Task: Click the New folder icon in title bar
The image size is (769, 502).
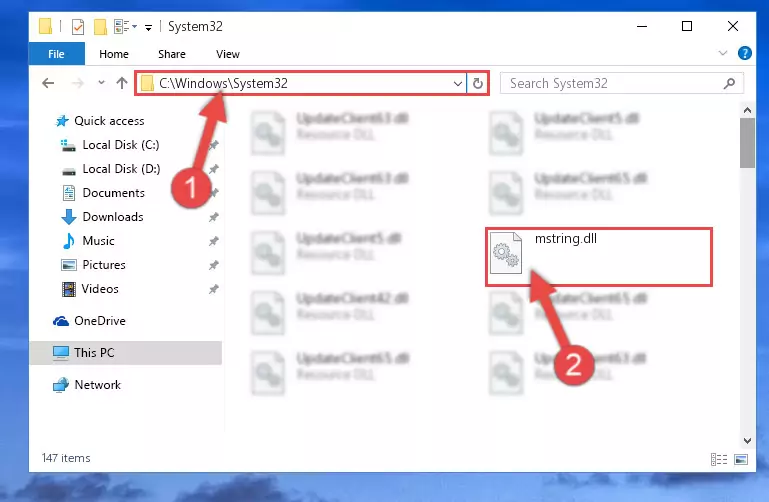Action: (101, 26)
